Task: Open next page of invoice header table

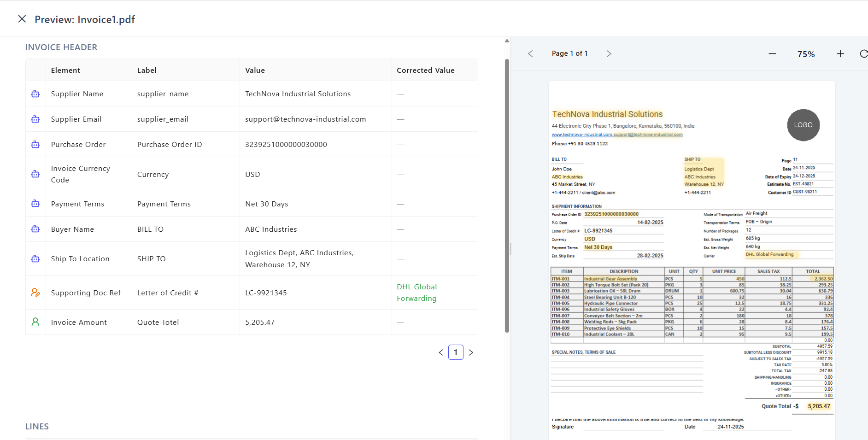Action: [471, 352]
